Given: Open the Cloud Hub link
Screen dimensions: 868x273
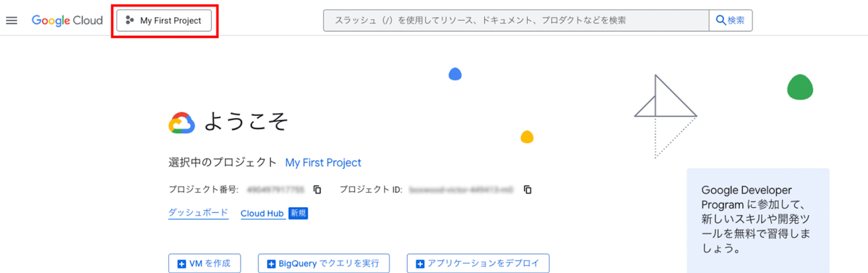Looking at the screenshot, I should click(262, 213).
